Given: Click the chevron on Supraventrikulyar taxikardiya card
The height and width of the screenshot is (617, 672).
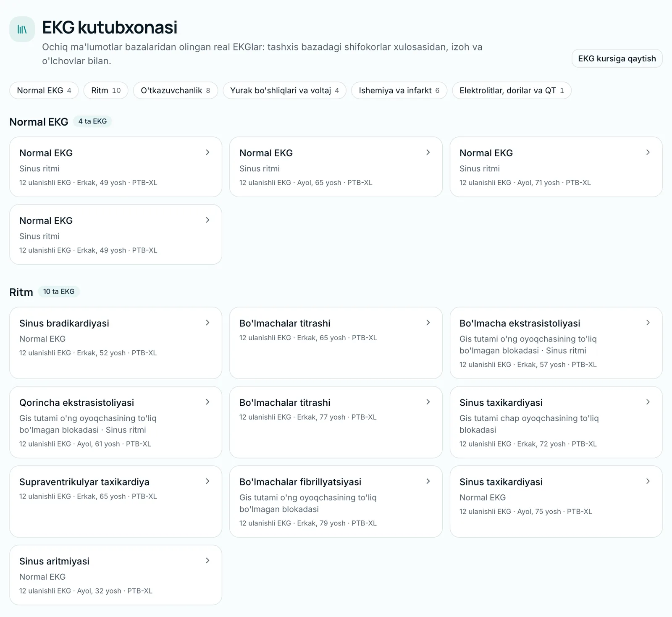Looking at the screenshot, I should click(x=207, y=481).
